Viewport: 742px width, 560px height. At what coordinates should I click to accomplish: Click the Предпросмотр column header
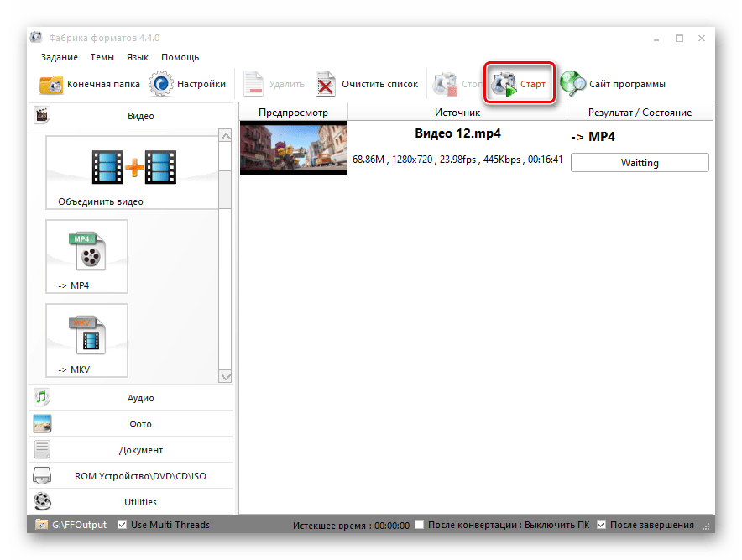[x=294, y=113]
